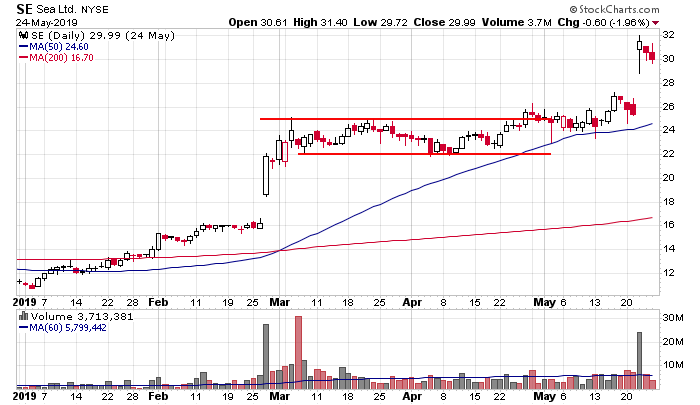Screen dimensions: 700x405
Task: Click the red down-arrow change indicator
Action: [x=655, y=23]
